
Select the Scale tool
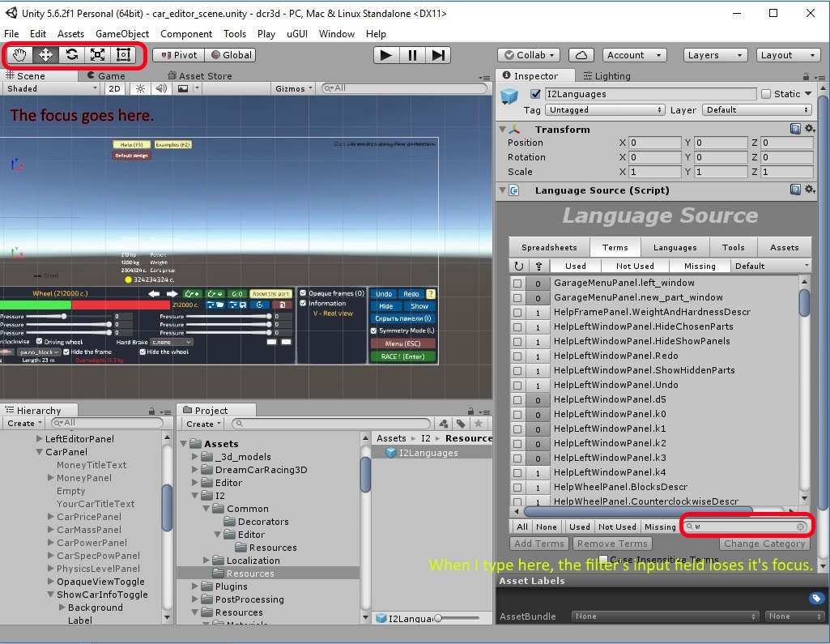pyautogui.click(x=97, y=55)
